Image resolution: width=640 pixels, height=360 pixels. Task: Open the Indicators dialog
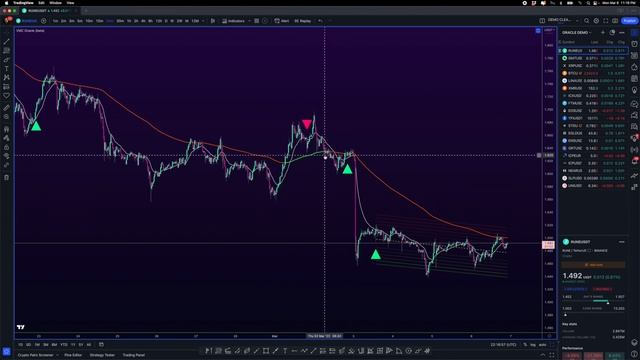[233, 21]
